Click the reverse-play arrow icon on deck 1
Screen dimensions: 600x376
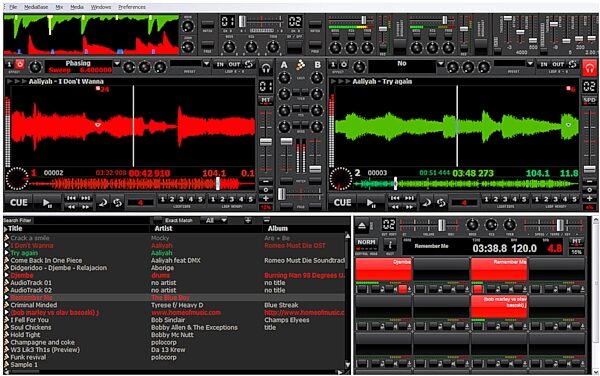(x=103, y=202)
